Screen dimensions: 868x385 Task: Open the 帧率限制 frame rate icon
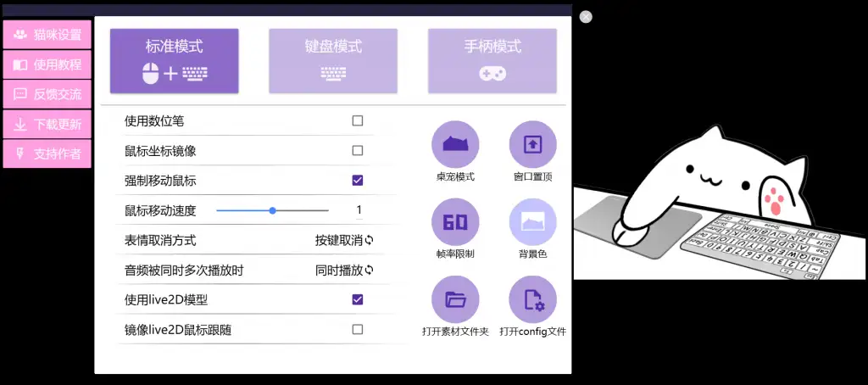pos(455,222)
